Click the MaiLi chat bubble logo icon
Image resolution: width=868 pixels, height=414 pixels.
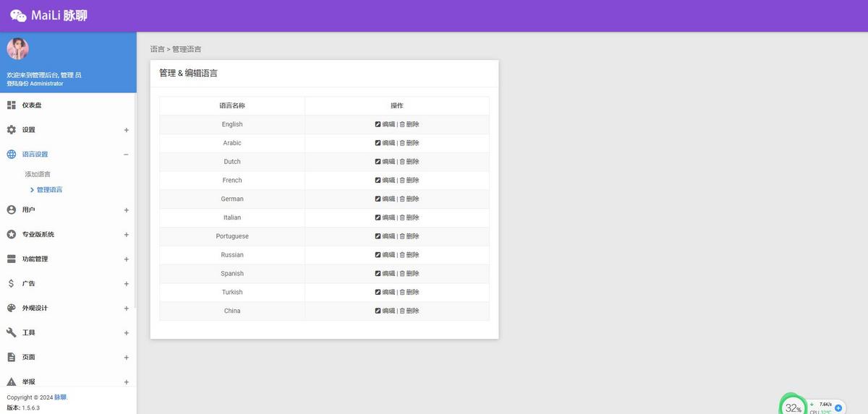[x=18, y=15]
